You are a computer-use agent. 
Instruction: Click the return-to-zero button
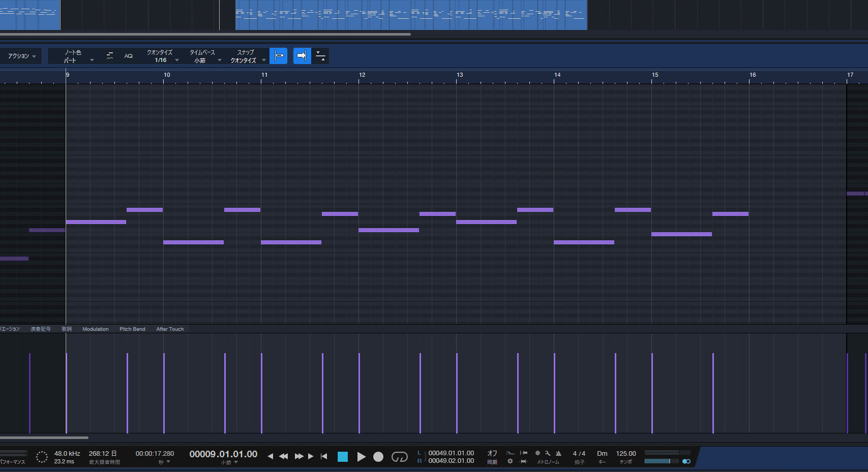point(324,456)
